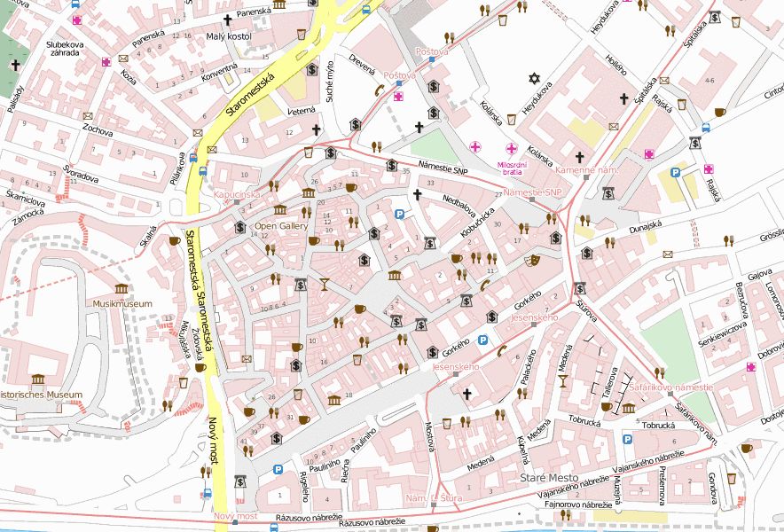The image size is (784, 532).
Task: Click the Nový most tram stop label
Action: [236, 516]
